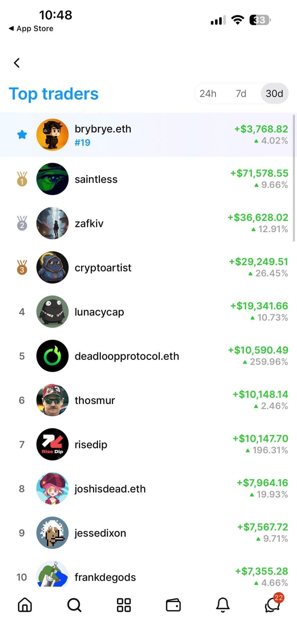Open zafkiv's +$36,628.02 profit figure
297x644 pixels.
[258, 217]
